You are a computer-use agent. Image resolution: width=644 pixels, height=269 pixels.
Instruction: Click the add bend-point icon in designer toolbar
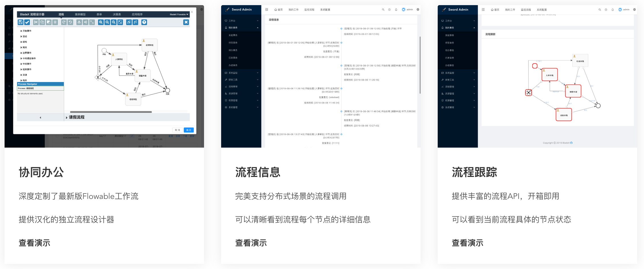129,22
